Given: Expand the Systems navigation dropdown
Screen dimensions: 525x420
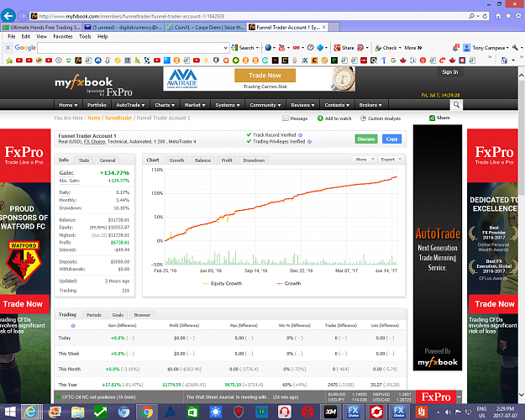Looking at the screenshot, I should 228,105.
